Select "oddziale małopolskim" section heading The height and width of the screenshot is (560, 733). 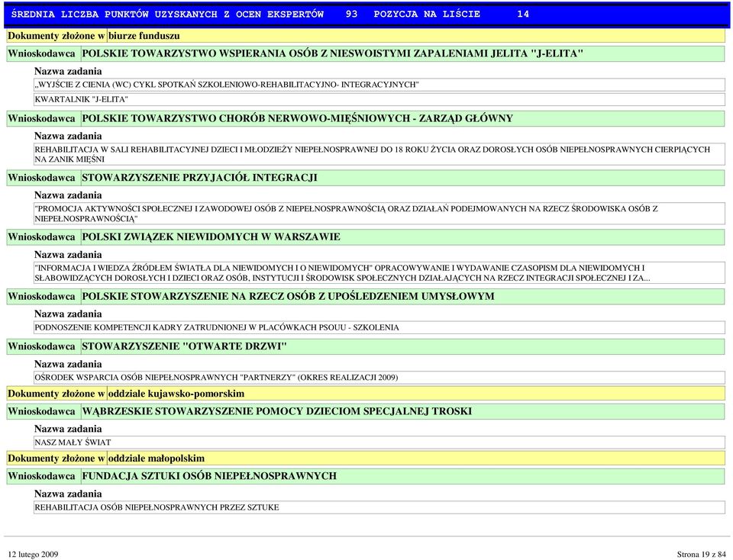(x=157, y=459)
